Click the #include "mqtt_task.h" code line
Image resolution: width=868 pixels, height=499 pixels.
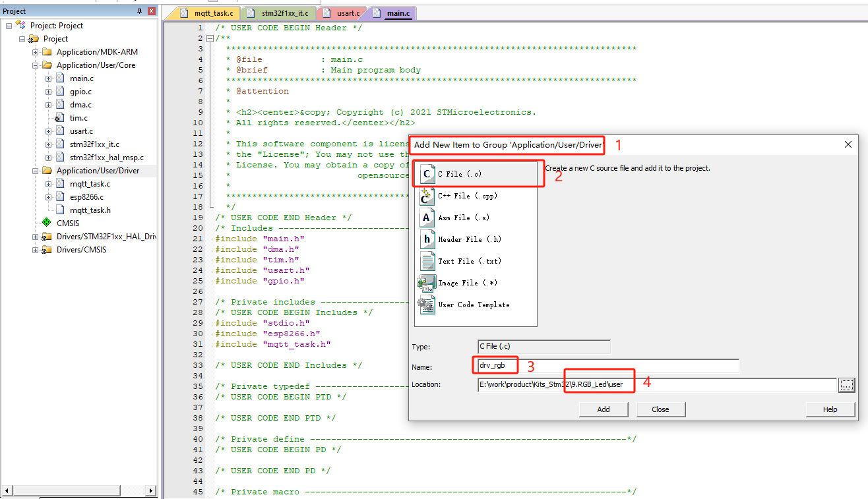[x=272, y=344]
